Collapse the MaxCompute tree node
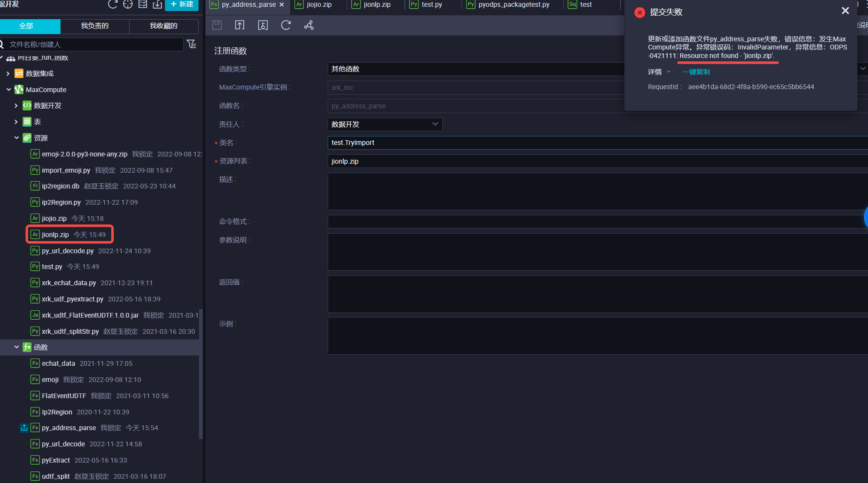868x483 pixels. tap(8, 90)
